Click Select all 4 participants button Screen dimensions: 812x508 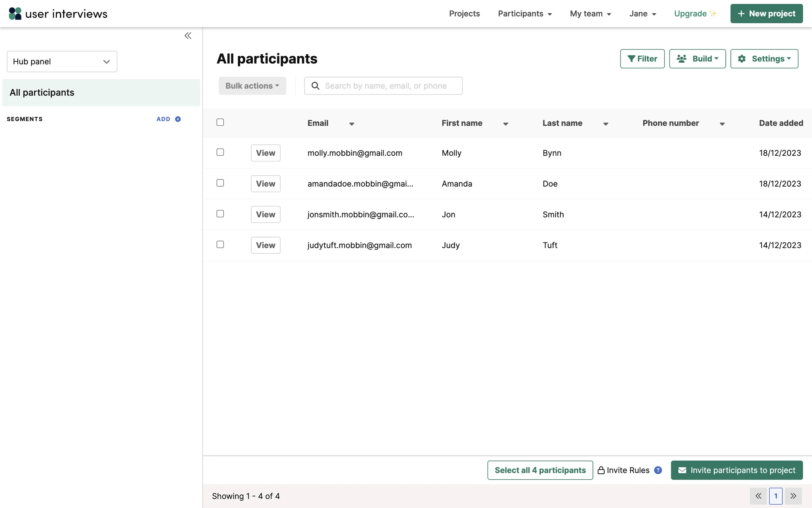click(x=540, y=470)
